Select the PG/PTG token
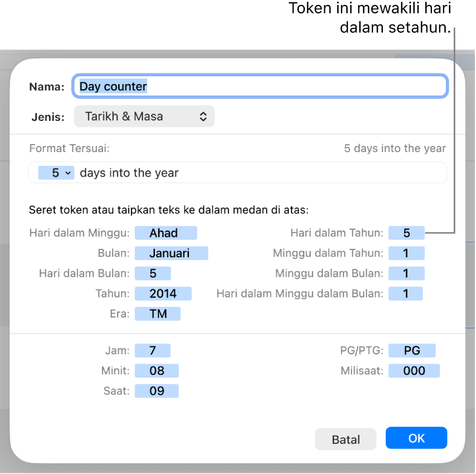This screenshot has width=476, height=474. pyautogui.click(x=412, y=351)
